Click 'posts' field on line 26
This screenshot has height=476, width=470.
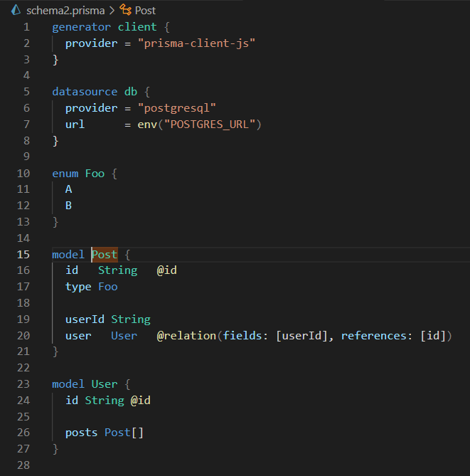(81, 433)
